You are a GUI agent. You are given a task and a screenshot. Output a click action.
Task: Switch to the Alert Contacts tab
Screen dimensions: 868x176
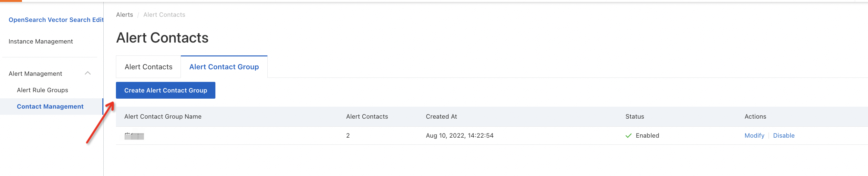point(148,67)
